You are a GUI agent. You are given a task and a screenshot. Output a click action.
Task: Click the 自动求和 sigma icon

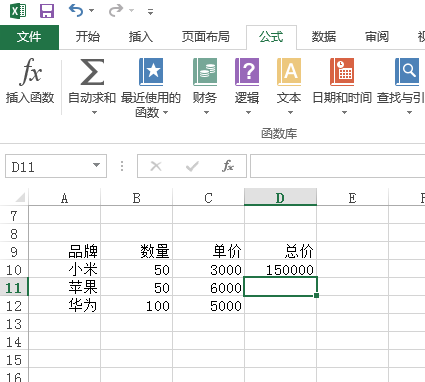point(92,72)
